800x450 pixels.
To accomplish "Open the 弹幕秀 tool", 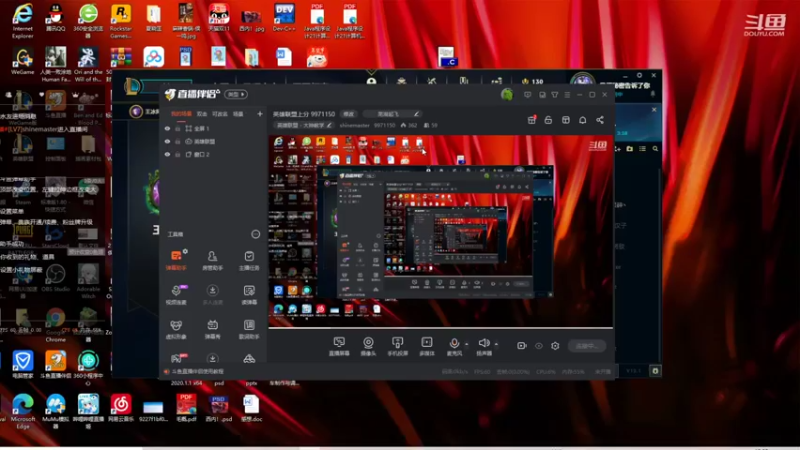I will point(212,329).
